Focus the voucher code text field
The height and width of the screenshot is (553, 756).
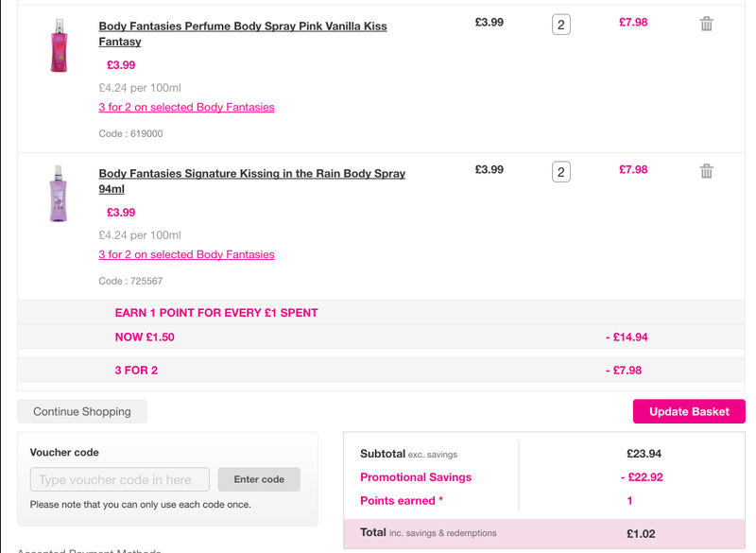120,479
